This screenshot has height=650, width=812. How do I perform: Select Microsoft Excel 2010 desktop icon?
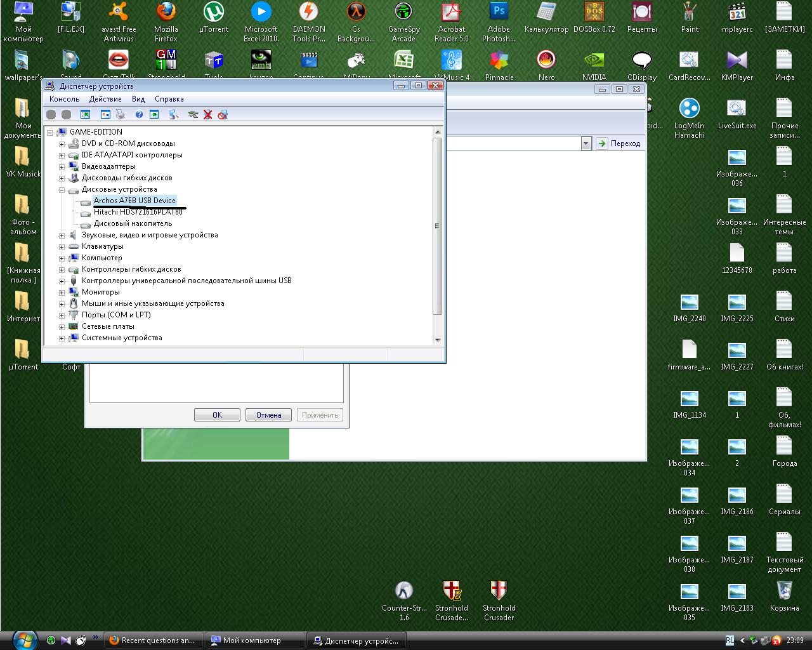pyautogui.click(x=261, y=22)
